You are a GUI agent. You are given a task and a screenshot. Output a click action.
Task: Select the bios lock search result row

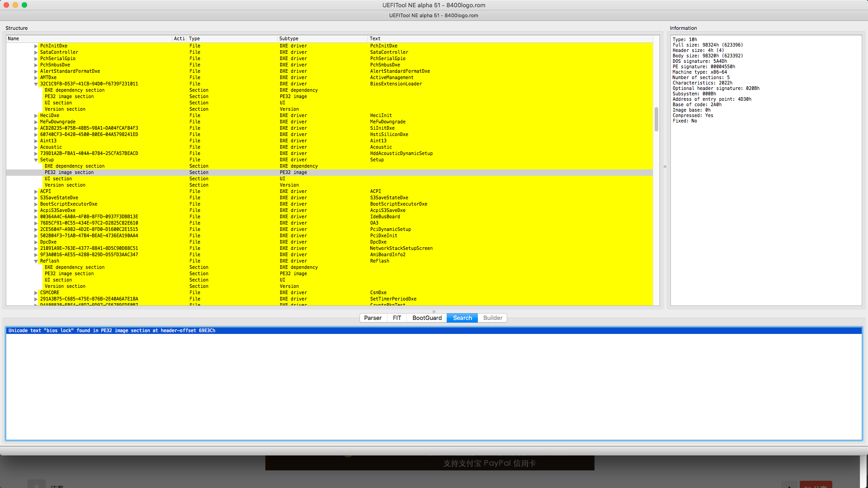coord(112,331)
